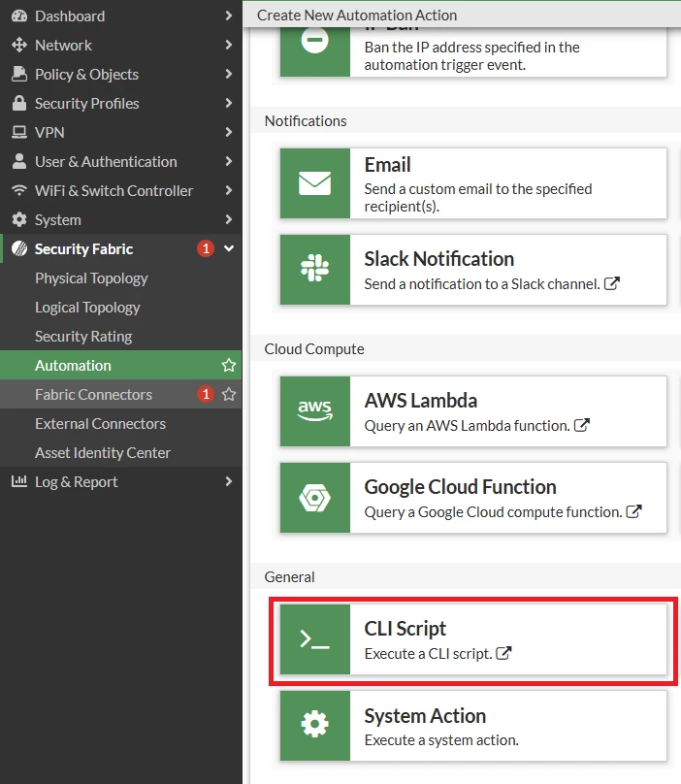Viewport: 681px width, 784px height.
Task: Click the General section heading
Action: click(289, 577)
